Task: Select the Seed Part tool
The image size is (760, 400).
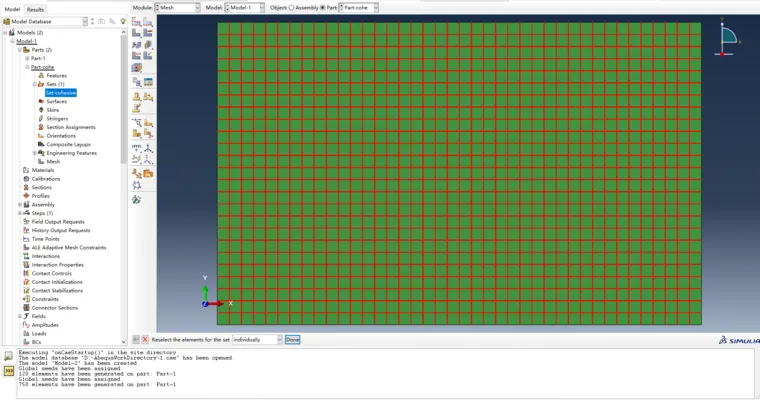Action: click(x=136, y=22)
